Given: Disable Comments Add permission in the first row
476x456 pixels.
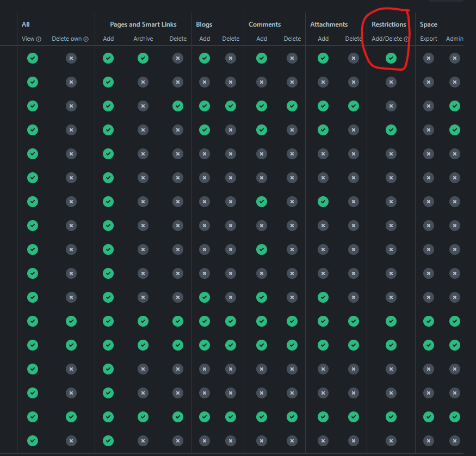Looking at the screenshot, I should pyautogui.click(x=262, y=58).
